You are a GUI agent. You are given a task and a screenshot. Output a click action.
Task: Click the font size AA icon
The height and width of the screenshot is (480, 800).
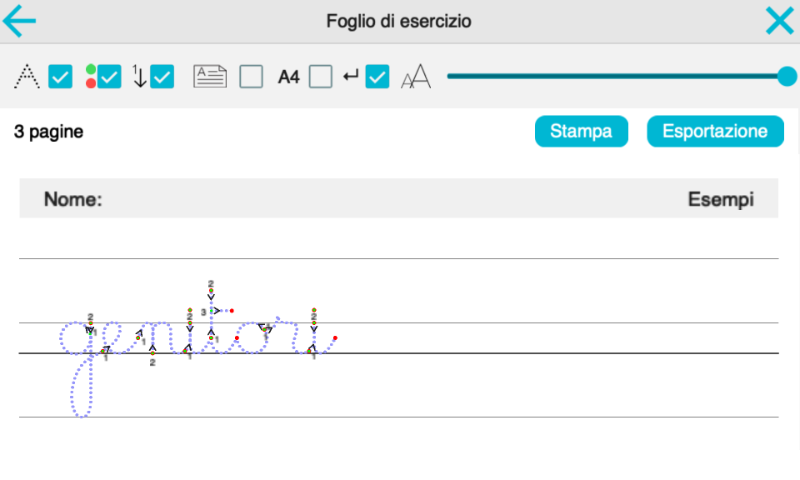pos(416,77)
